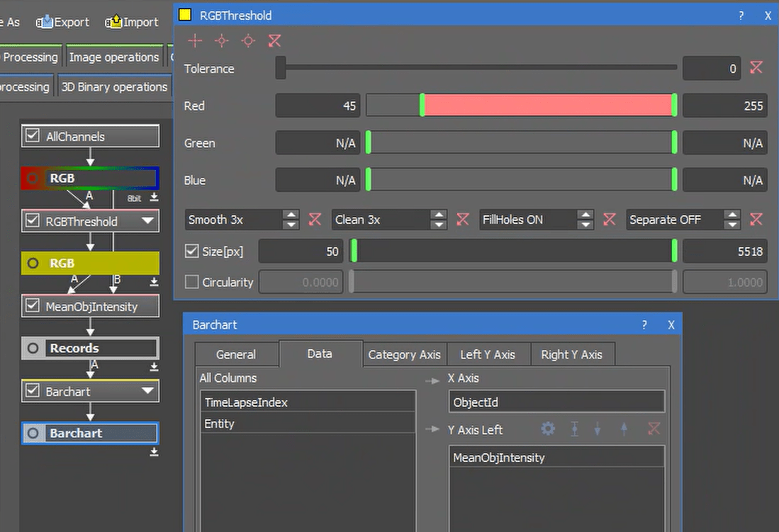Viewport: 779px width, 532px height.
Task: Open Y Axis Left settings gear
Action: [547, 429]
